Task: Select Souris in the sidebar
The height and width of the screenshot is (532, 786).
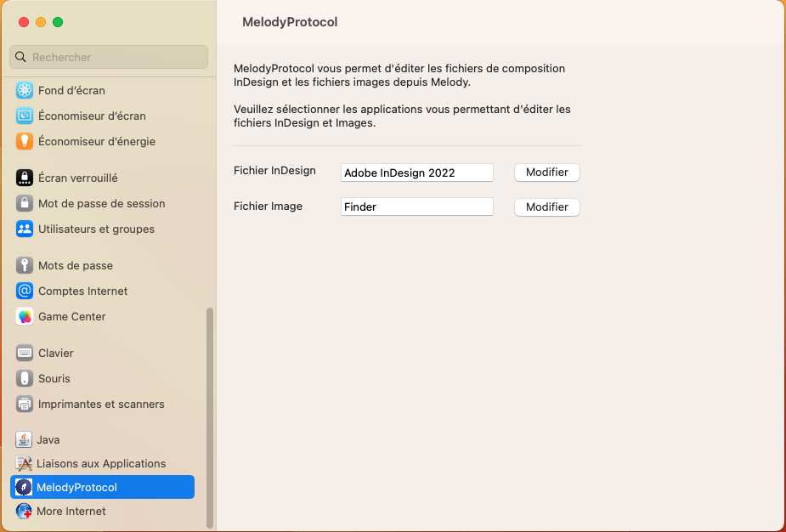Action: (x=54, y=378)
